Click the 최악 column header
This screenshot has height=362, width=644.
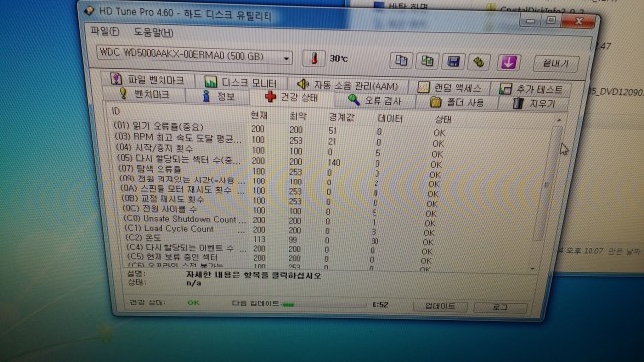(298, 116)
